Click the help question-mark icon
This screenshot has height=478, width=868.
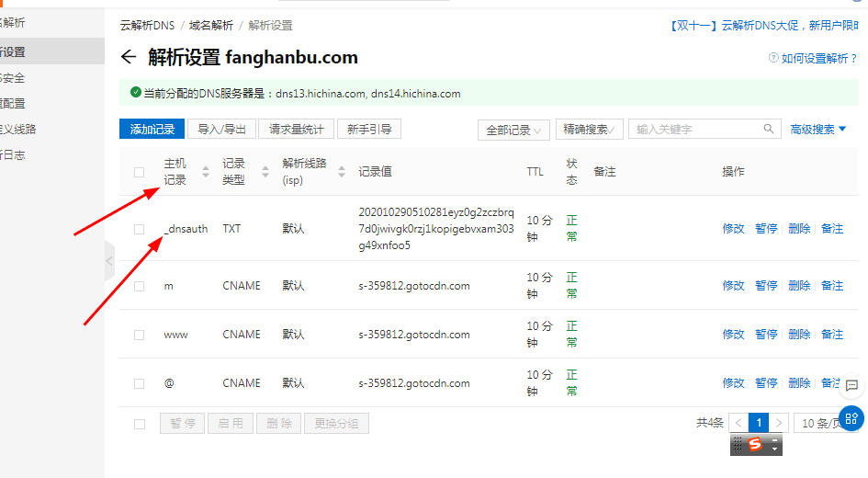click(x=773, y=58)
